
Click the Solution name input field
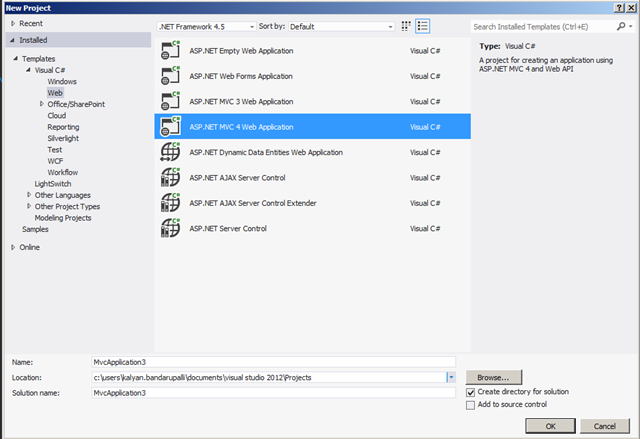point(273,393)
